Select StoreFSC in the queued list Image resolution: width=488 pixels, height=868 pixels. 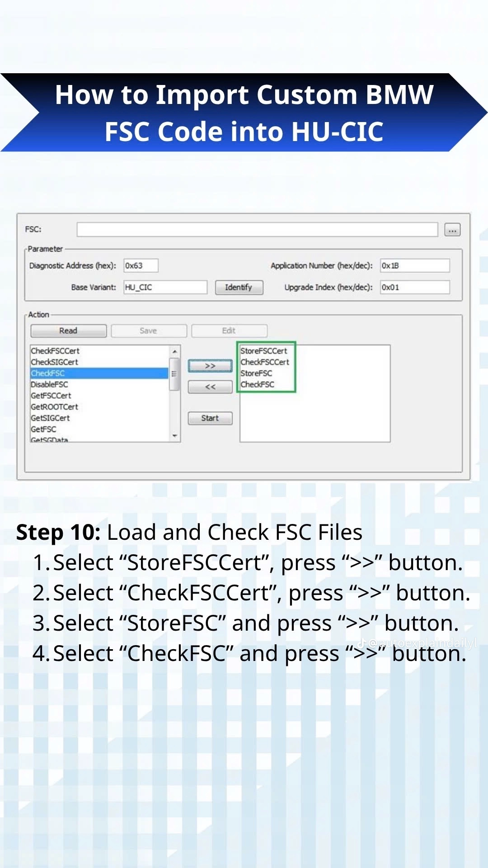point(257,373)
